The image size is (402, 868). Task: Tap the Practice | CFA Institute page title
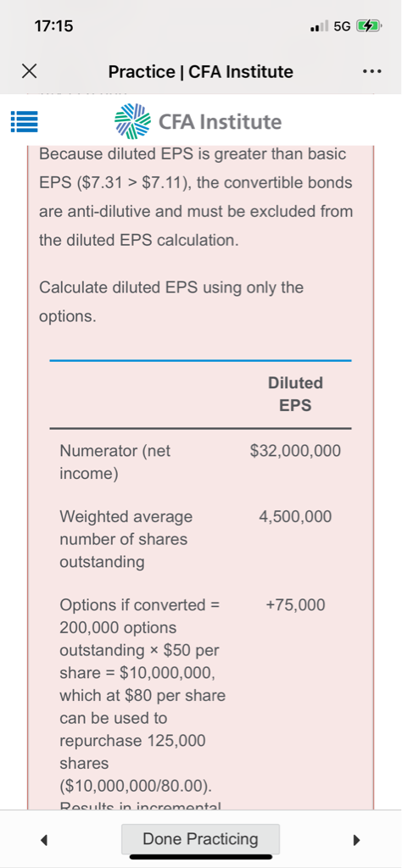(200, 71)
